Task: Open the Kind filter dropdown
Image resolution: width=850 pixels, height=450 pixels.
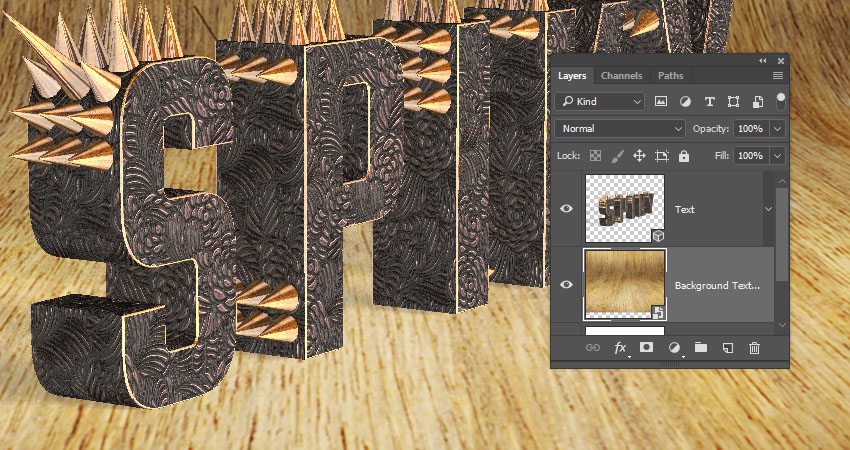Action: click(x=599, y=101)
